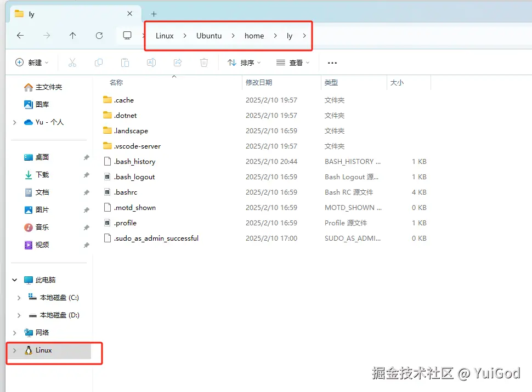Select the .bash_history file
This screenshot has height=392, width=532.
pos(129,162)
